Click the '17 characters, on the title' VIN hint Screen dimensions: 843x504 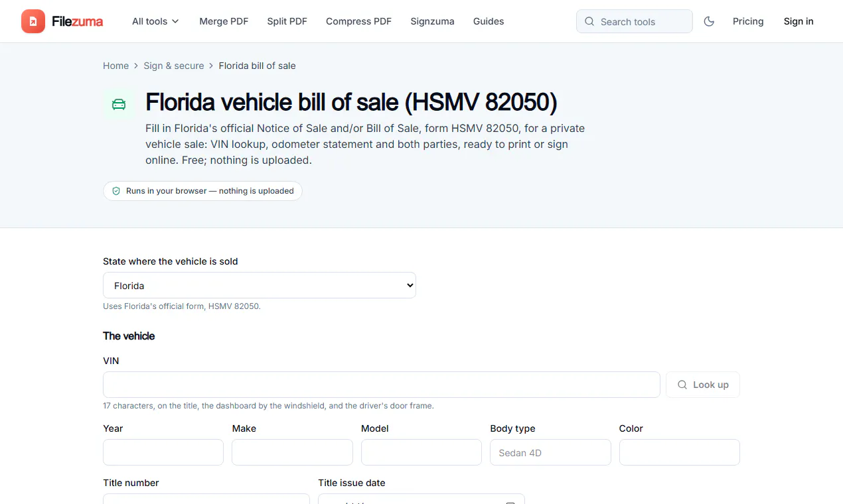pyautogui.click(x=268, y=406)
